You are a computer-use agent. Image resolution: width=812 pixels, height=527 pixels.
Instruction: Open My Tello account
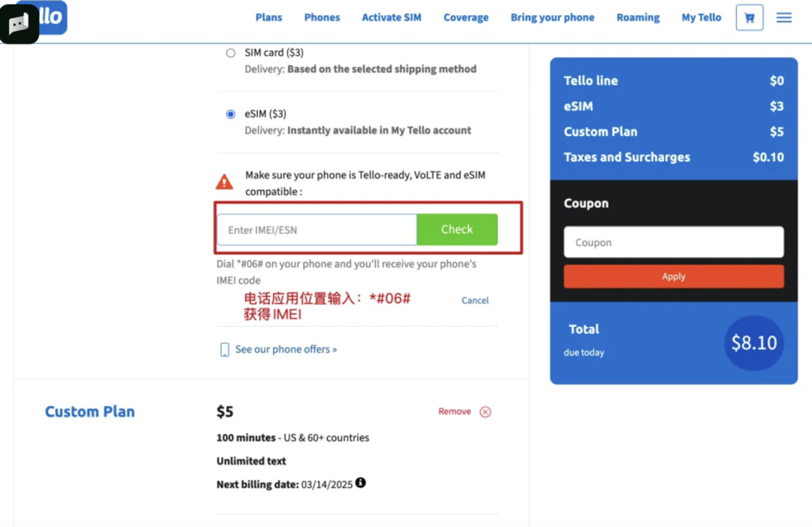[701, 17]
